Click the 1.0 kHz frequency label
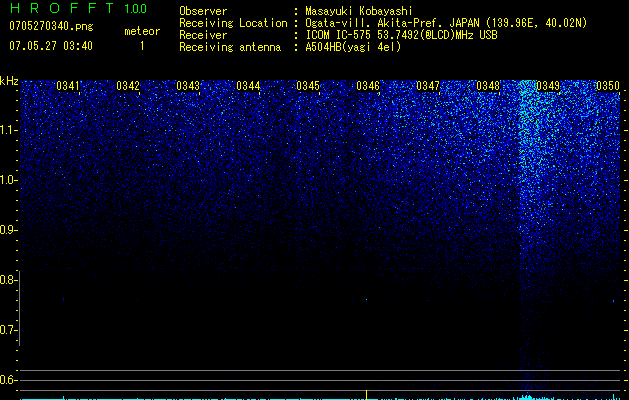This screenshot has height=400, width=629. click(x=8, y=180)
